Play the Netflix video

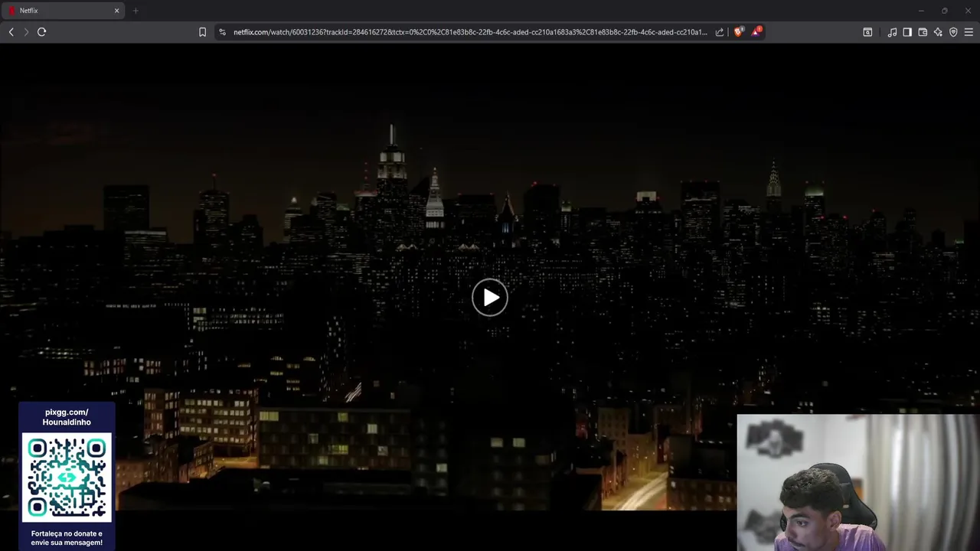pyautogui.click(x=490, y=298)
